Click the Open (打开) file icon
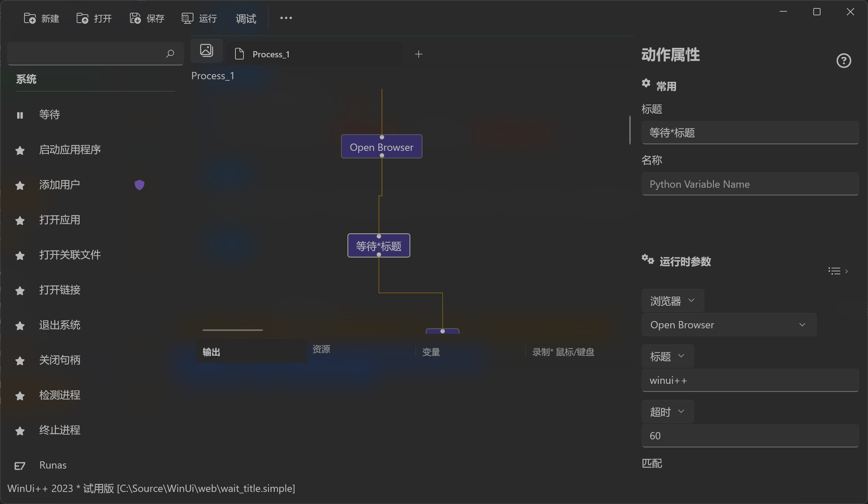The image size is (868, 504). click(x=82, y=18)
